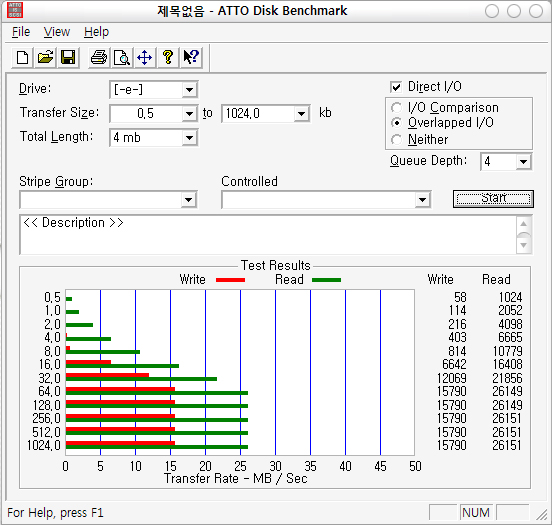Click the description scrollbar down arrow

(x=523, y=245)
